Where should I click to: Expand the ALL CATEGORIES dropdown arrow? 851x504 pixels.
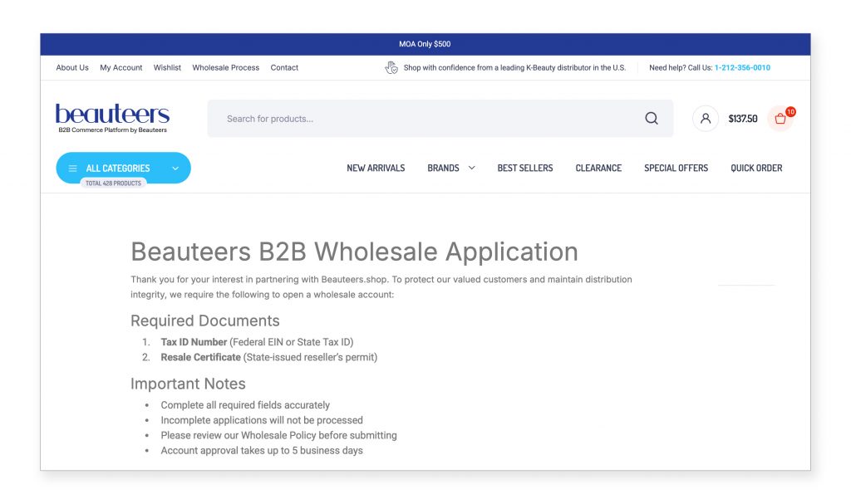175,168
